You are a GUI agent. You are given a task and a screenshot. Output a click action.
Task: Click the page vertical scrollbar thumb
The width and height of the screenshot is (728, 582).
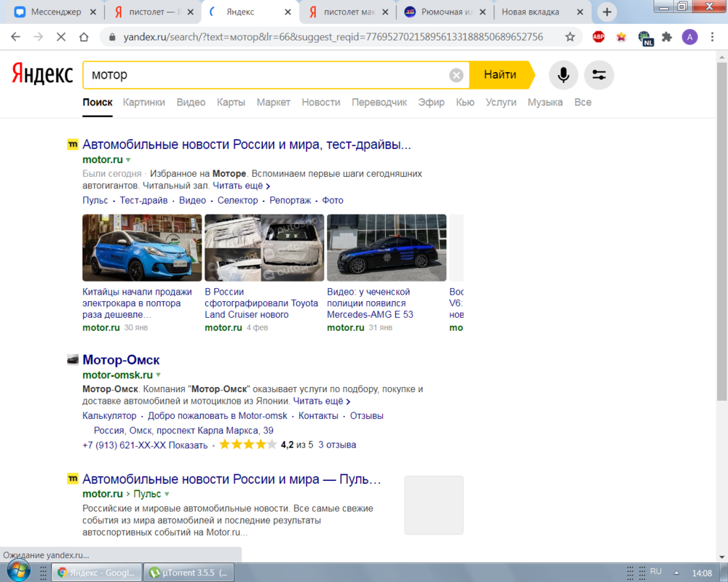[x=721, y=231]
